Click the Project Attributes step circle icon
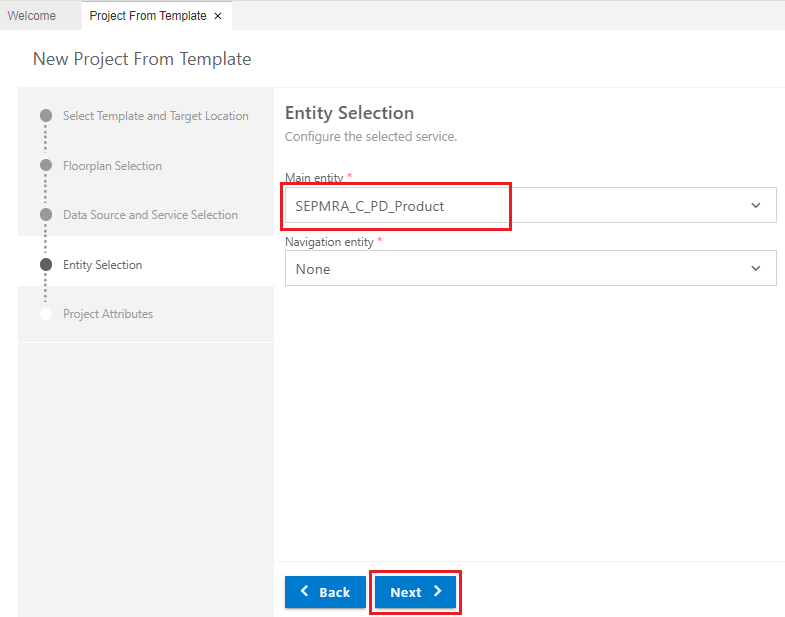This screenshot has height=617, width=785. (46, 314)
